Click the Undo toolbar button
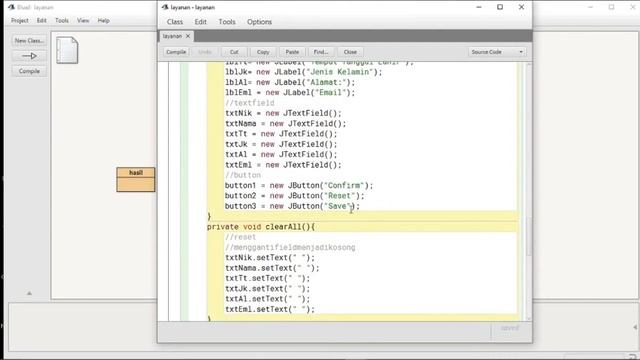The width and height of the screenshot is (640, 360). click(x=205, y=52)
